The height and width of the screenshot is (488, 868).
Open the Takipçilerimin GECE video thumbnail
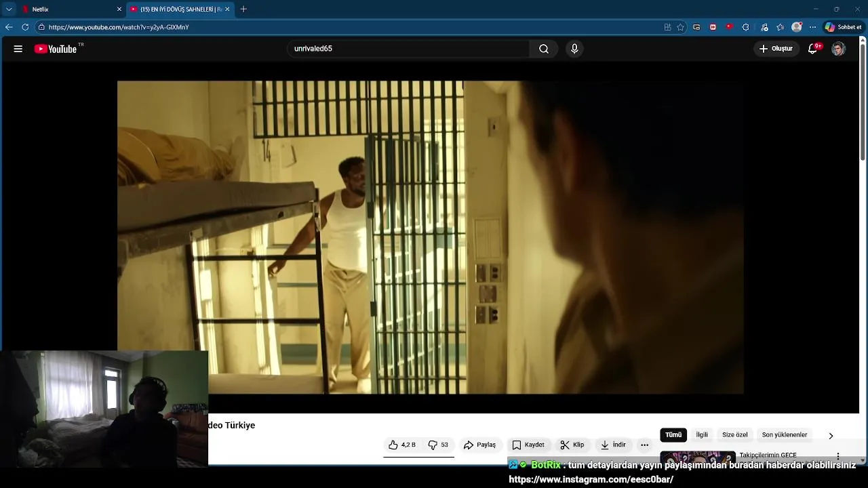[x=698, y=457]
